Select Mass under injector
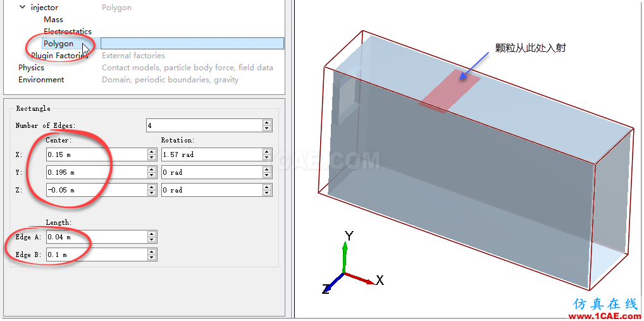The height and width of the screenshot is (321, 644). 53,20
